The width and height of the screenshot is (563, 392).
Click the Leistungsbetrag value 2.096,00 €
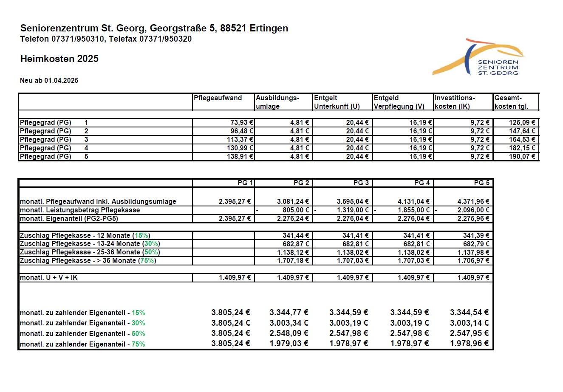(473, 210)
